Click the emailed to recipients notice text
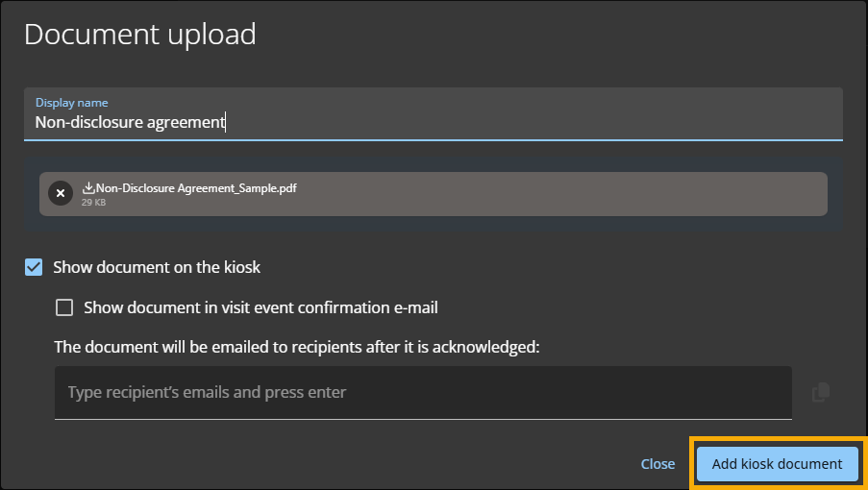Image resolution: width=868 pixels, height=490 pixels. coord(297,347)
